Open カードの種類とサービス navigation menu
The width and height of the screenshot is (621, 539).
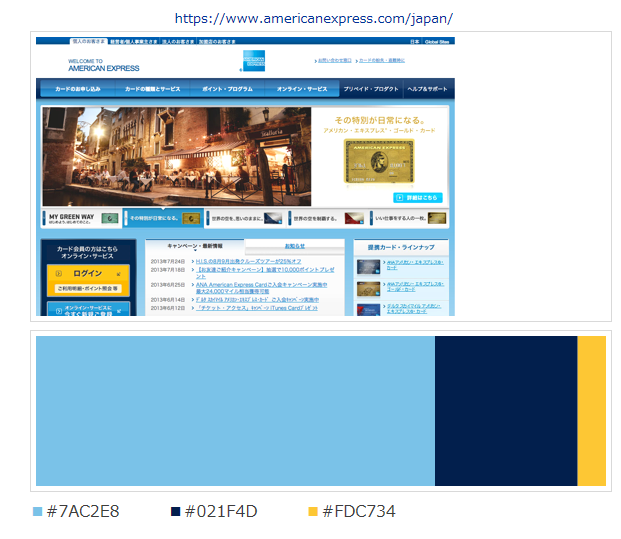point(152,89)
